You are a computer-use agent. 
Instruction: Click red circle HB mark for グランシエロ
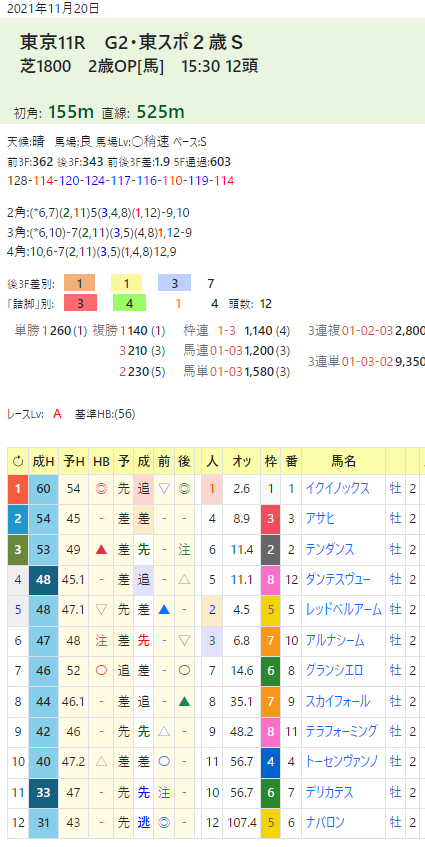[x=101, y=671]
